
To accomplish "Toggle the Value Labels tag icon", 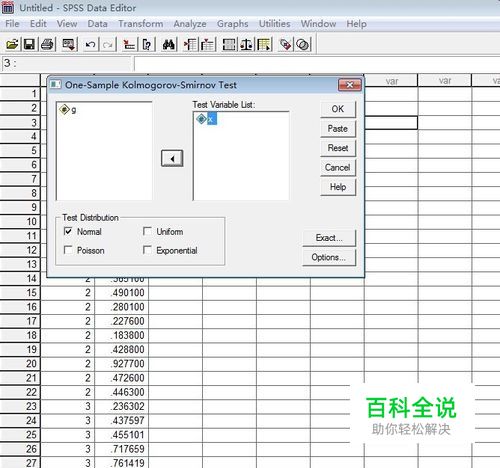I will 285,44.
